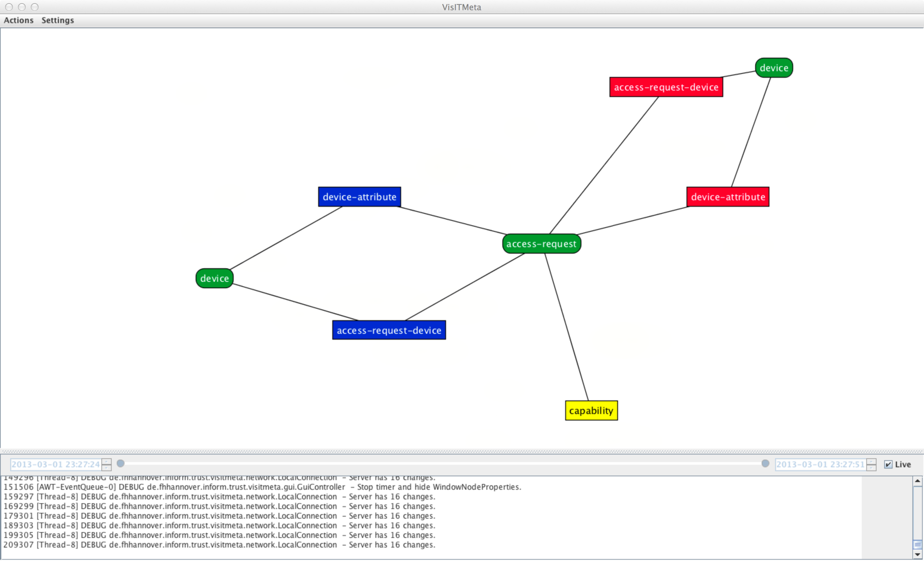Click log line starting with 209307
Screen dimensions: 924x561
tap(219, 545)
